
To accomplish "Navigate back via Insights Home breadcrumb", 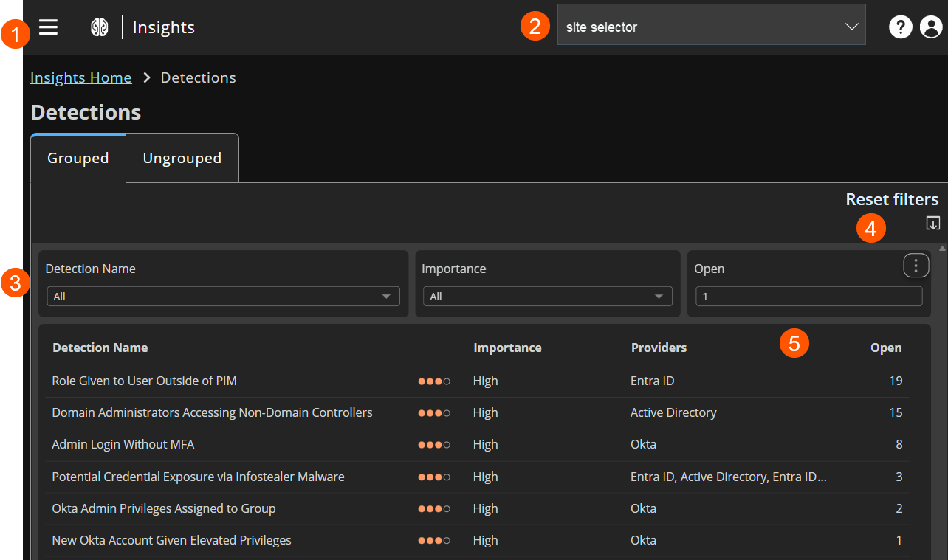I will [x=81, y=77].
